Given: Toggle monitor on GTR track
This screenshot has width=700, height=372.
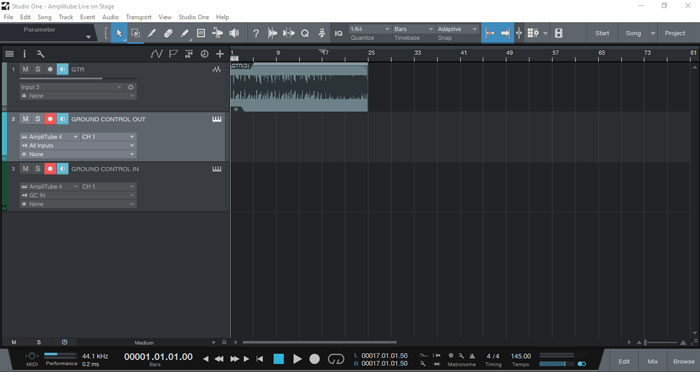Looking at the screenshot, I should click(62, 69).
